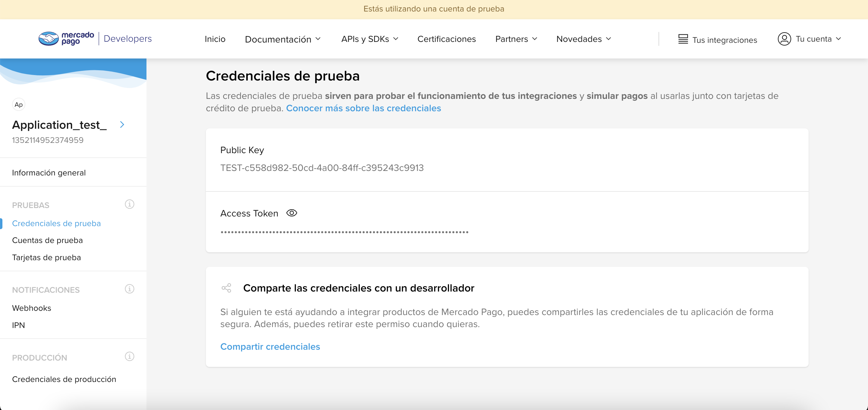
Task: Click the Credenciales de prueba heading
Action: click(x=283, y=76)
